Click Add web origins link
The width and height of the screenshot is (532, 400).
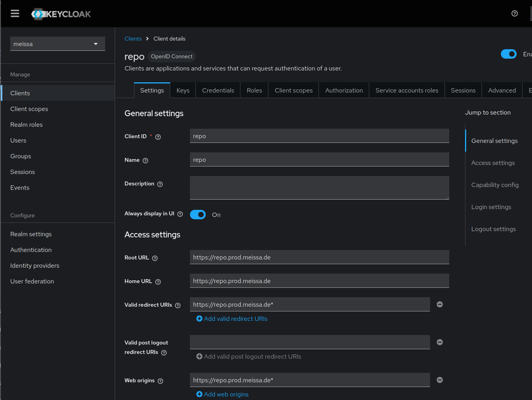pos(222,394)
